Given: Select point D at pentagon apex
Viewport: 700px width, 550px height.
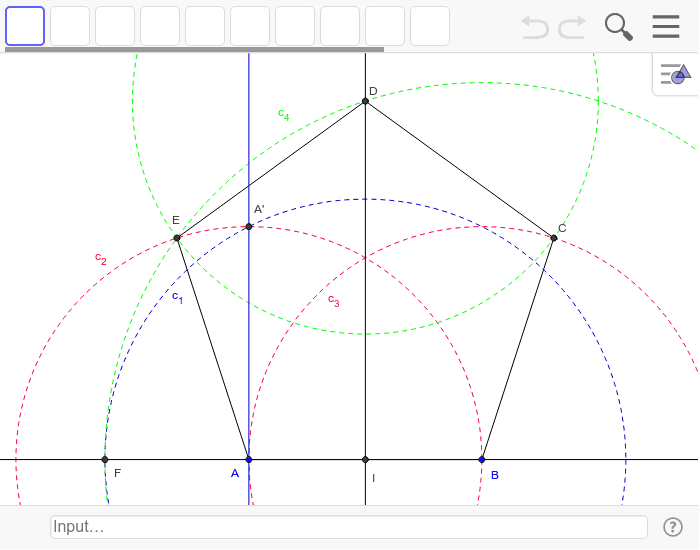Looking at the screenshot, I should (x=365, y=101).
